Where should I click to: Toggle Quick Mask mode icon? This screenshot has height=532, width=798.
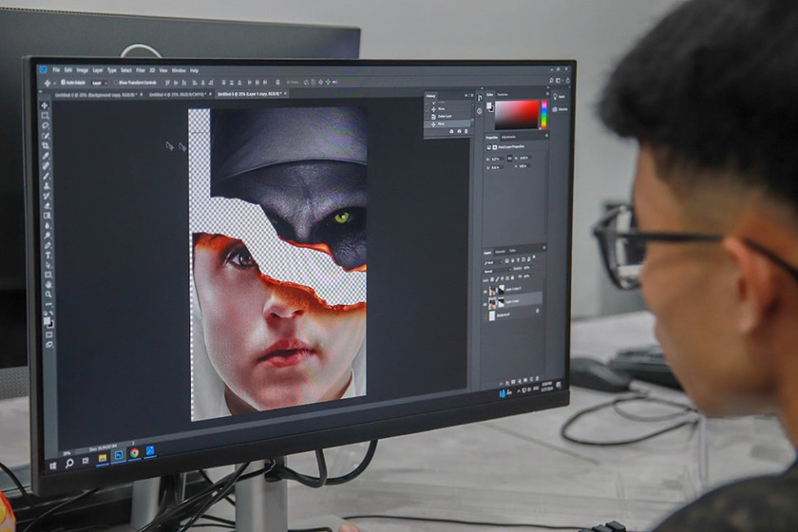(x=48, y=335)
